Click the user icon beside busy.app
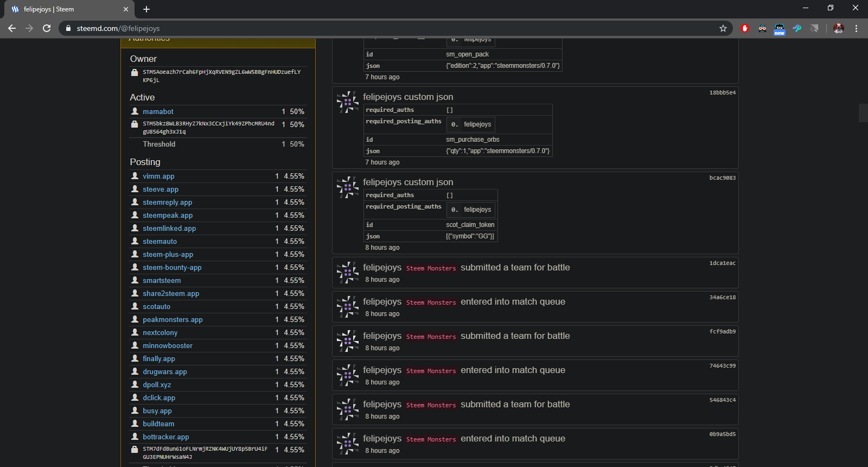The width and height of the screenshot is (868, 467). pyautogui.click(x=135, y=411)
